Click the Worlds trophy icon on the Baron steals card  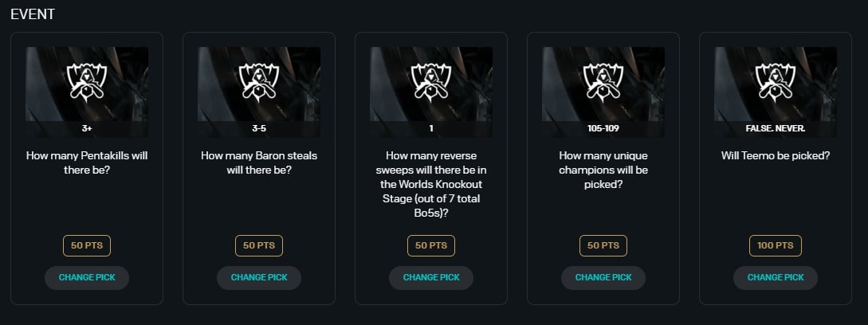(x=258, y=80)
